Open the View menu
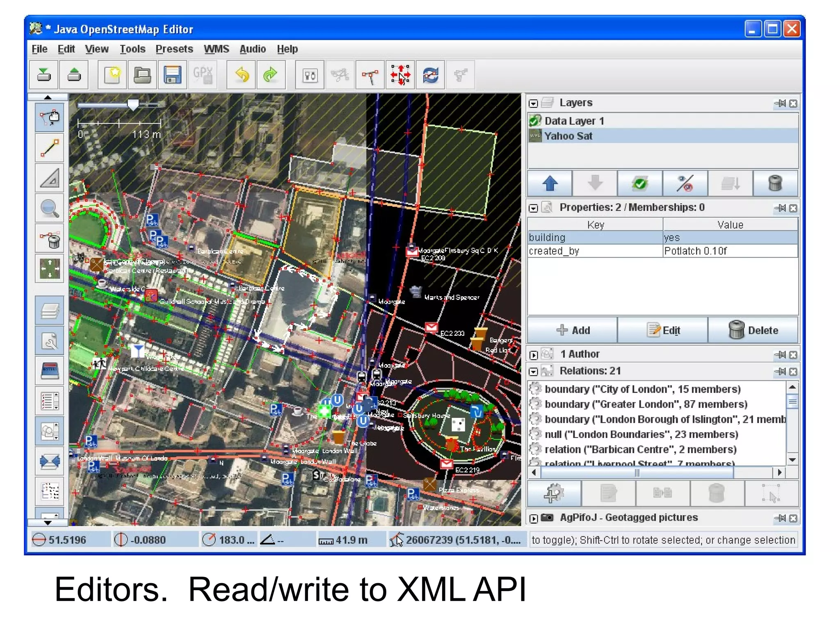 point(97,49)
